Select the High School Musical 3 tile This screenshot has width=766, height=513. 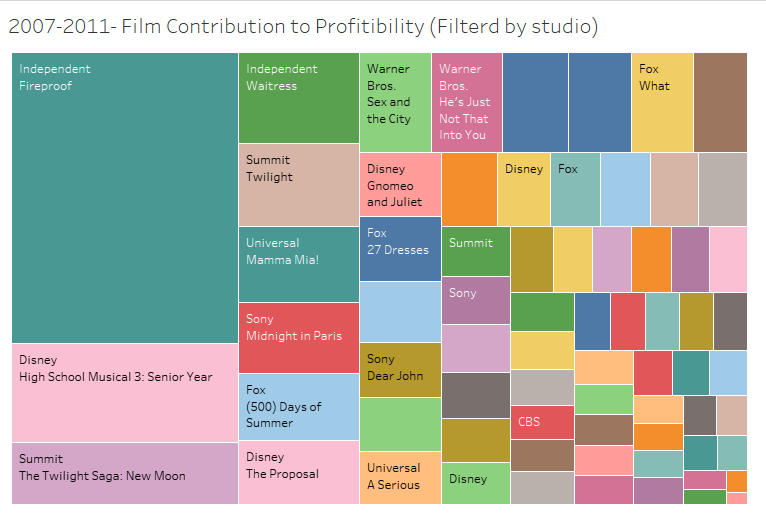pos(124,392)
